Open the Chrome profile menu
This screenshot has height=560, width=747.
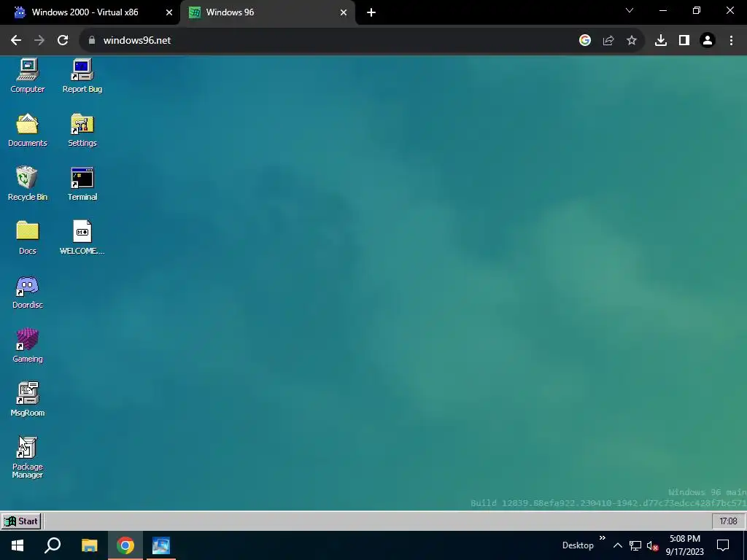708,41
